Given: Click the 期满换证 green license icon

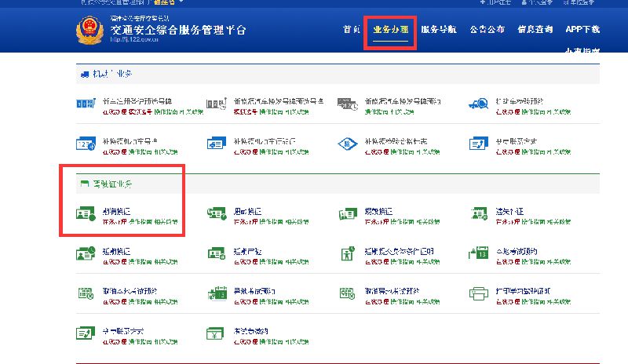Looking at the screenshot, I should (86, 214).
